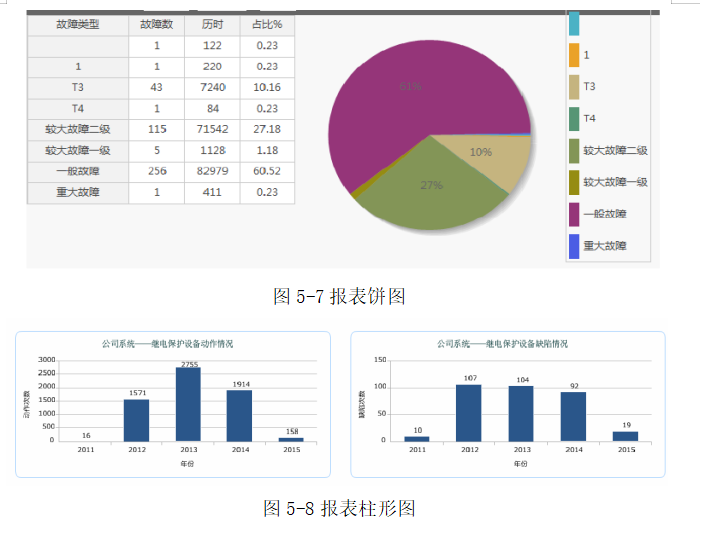Click the 一般故障 legend label text
Screen dimensions: 704x533
point(605,214)
